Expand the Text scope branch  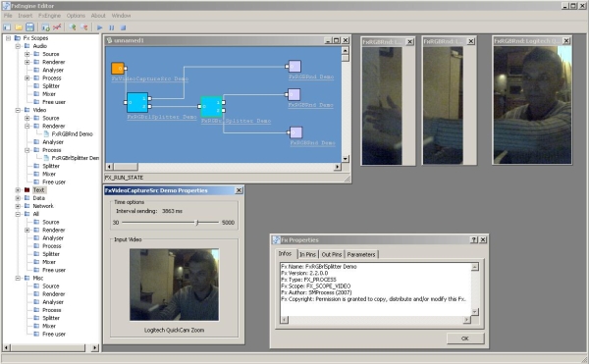point(18,190)
